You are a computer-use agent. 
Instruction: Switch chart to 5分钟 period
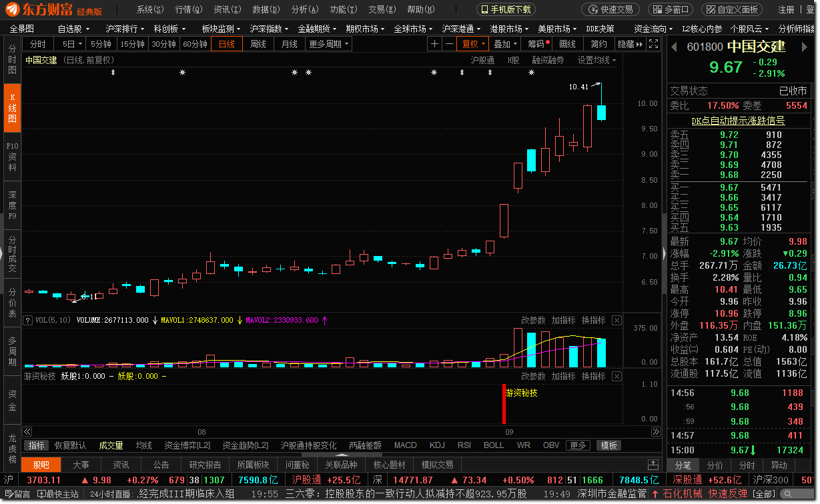click(x=101, y=44)
